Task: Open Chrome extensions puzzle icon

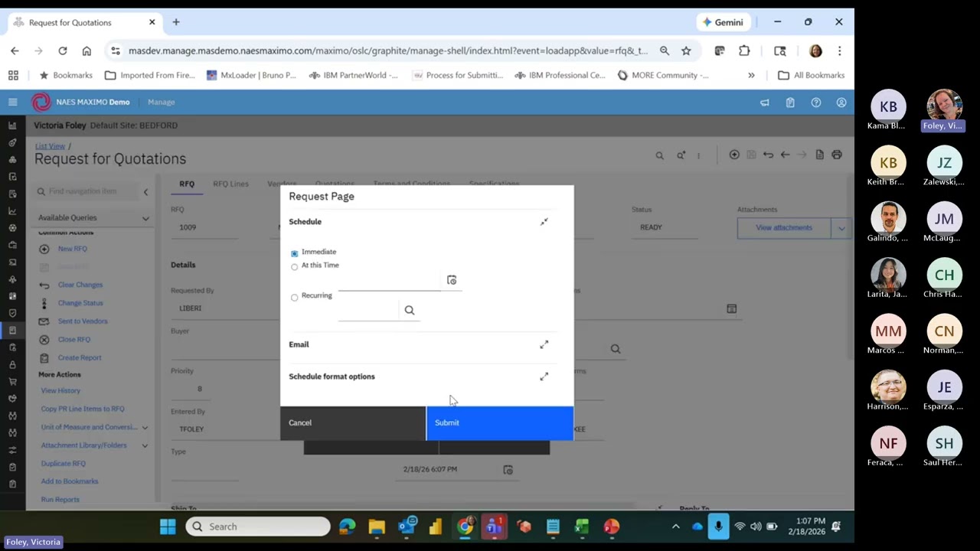Action: click(744, 51)
